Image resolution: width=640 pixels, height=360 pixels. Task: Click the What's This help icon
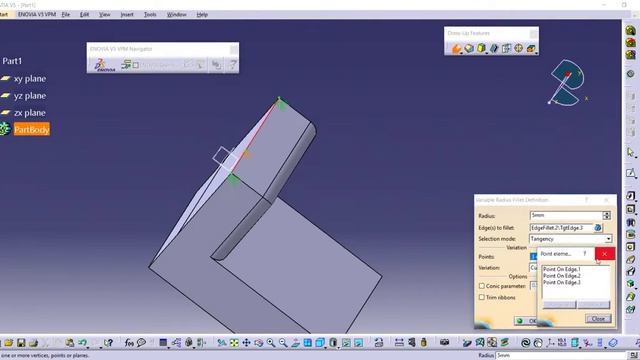(x=108, y=342)
